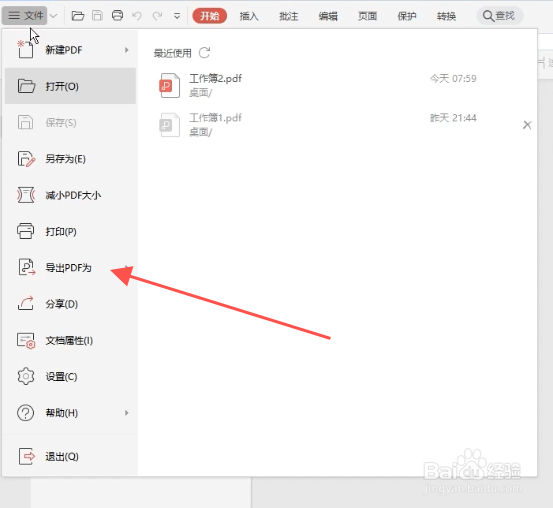Select 减小PDF大小 menu entry
The height and width of the screenshot is (508, 553).
(x=70, y=195)
